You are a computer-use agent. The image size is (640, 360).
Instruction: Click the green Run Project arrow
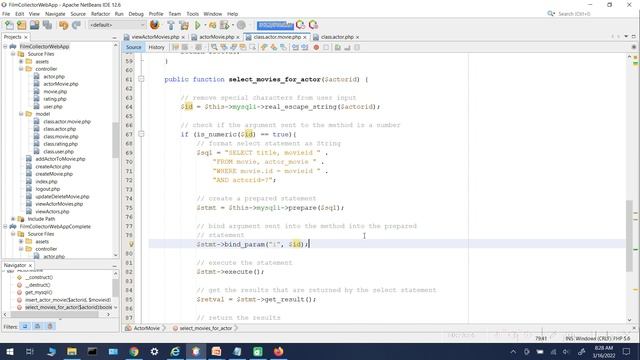[x=198, y=25]
